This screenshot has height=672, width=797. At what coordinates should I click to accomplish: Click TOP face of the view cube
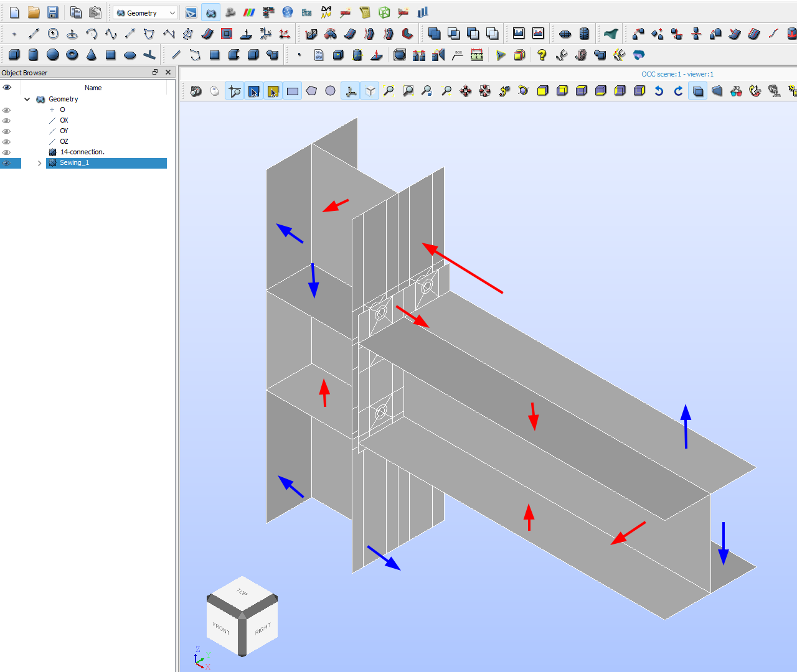click(x=242, y=592)
